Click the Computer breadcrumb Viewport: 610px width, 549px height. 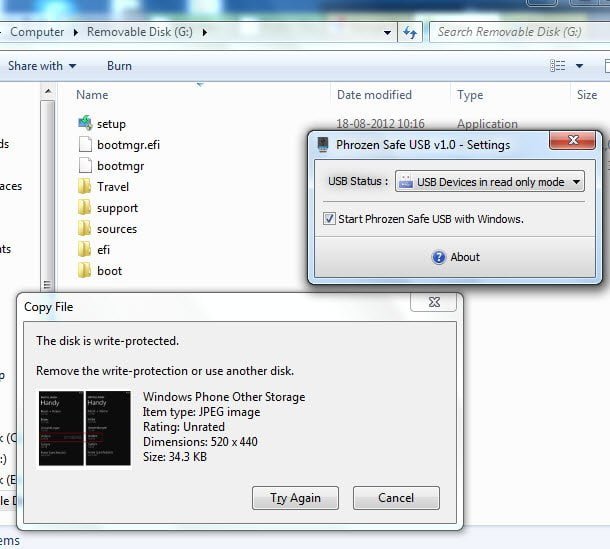coord(37,32)
